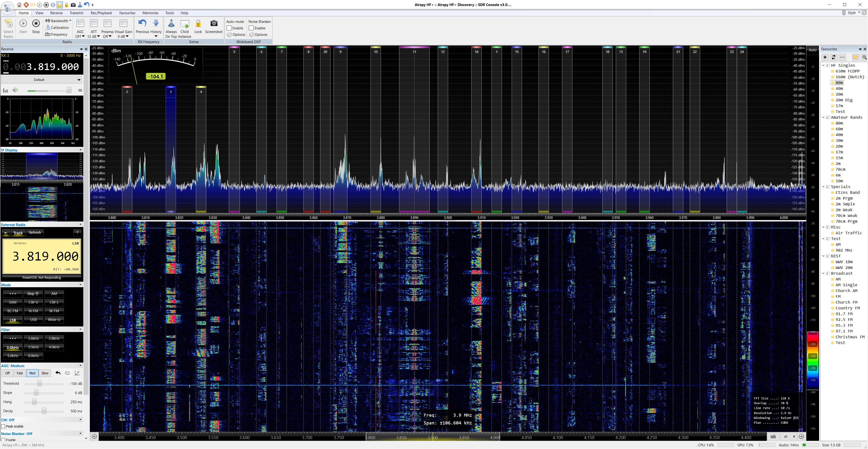Open the Tools ribbon tab
868x449 pixels.
(x=170, y=13)
